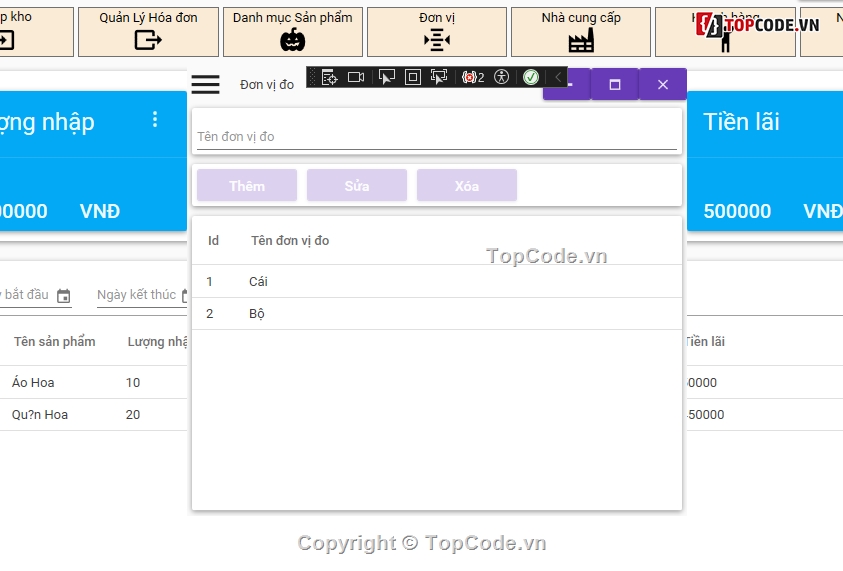Open accessibility scan icon in debug toolbar

tap(501, 77)
